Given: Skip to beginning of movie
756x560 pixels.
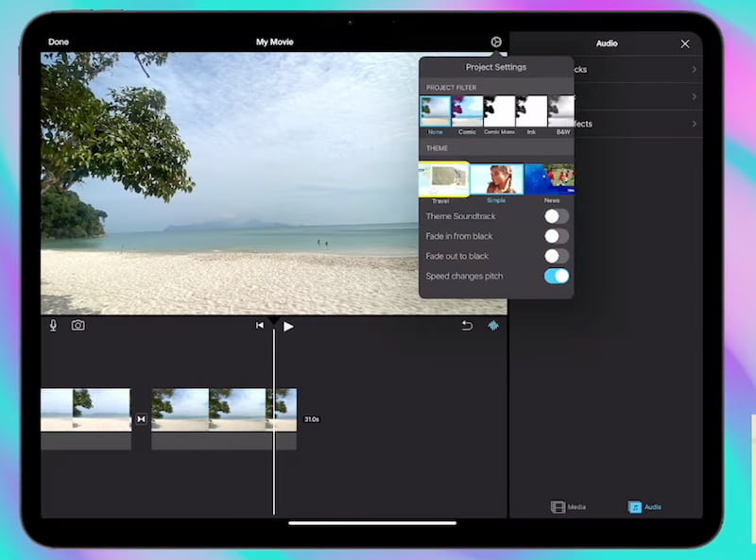Looking at the screenshot, I should point(259,326).
